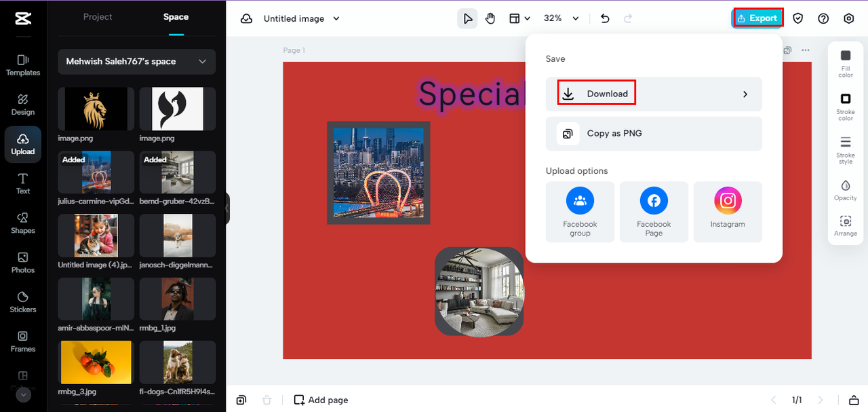
Task: Open the Stroke style options
Action: point(846,150)
